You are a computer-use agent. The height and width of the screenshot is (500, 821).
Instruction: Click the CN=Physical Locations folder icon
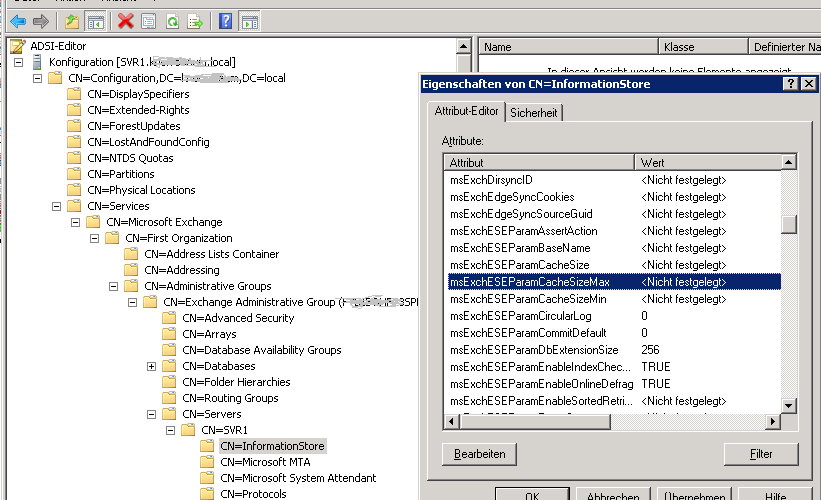coord(74,190)
